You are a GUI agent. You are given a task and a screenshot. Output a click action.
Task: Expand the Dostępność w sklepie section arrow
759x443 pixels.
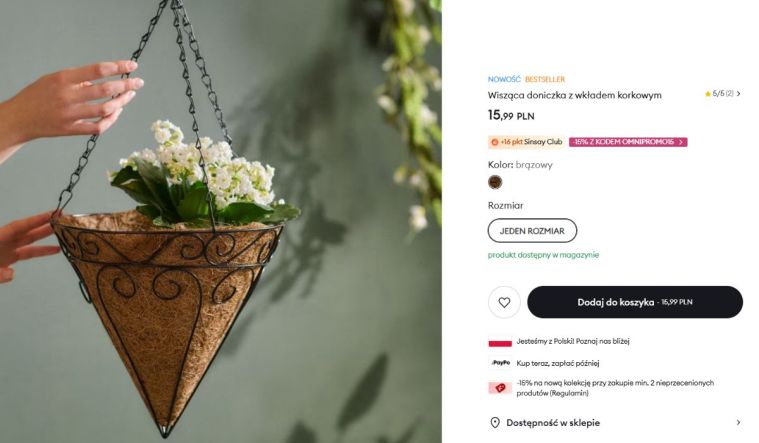pos(738,423)
